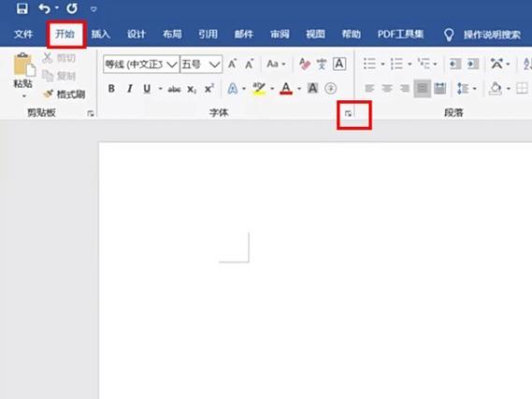The width and height of the screenshot is (532, 399).
Task: Select the 开始 ribbon tab
Action: pos(65,34)
